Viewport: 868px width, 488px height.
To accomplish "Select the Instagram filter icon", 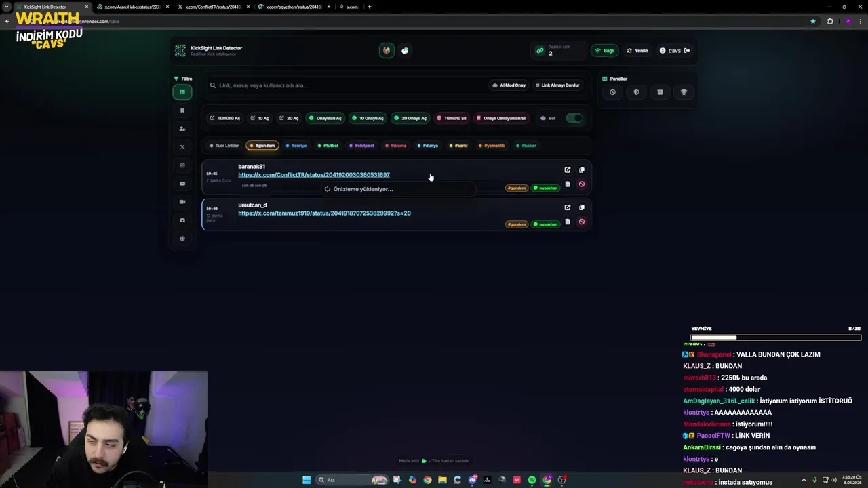I will click(182, 165).
